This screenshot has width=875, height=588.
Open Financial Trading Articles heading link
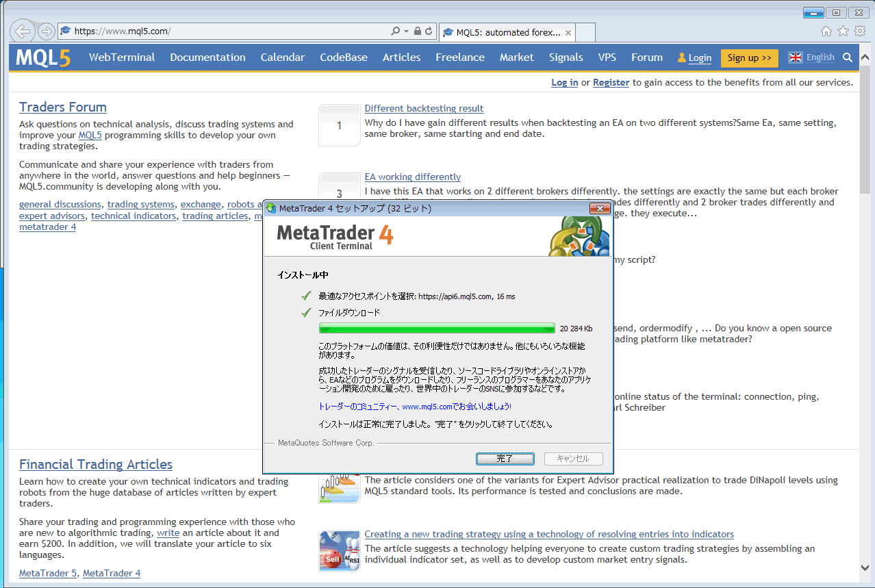(96, 464)
